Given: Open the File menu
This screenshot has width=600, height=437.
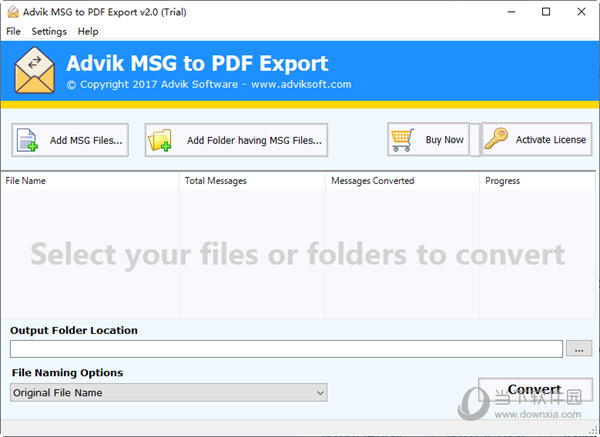Looking at the screenshot, I should pyautogui.click(x=13, y=31).
